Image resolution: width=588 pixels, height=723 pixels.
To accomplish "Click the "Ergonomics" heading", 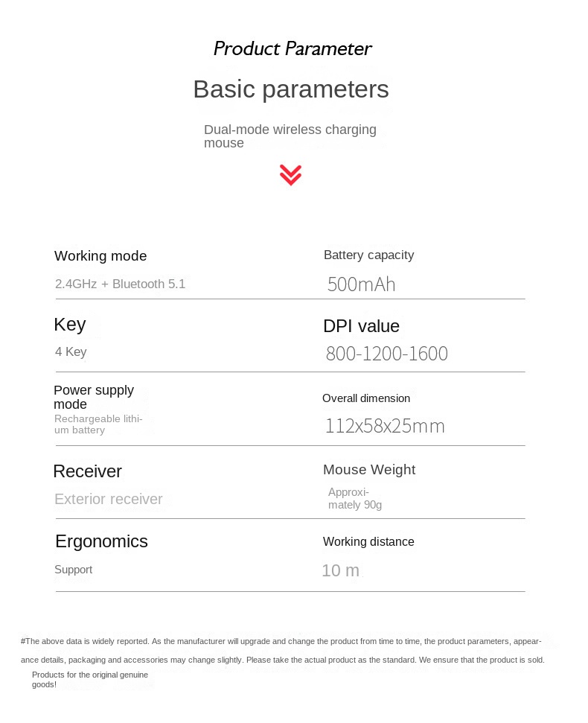I will pos(101,541).
